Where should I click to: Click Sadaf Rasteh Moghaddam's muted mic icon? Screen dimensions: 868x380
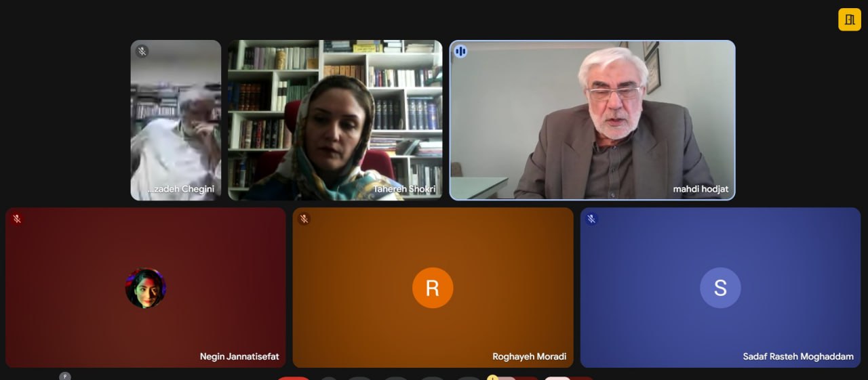coord(591,219)
